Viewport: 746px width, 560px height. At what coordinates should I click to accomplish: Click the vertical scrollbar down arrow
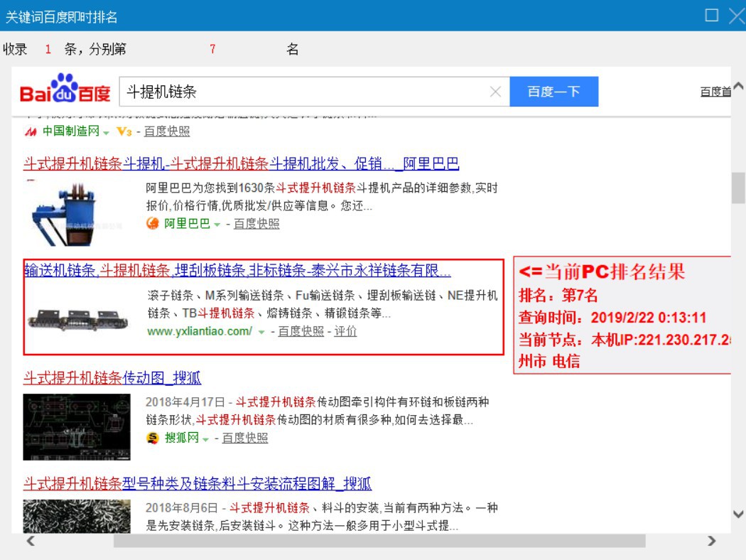pos(738,514)
